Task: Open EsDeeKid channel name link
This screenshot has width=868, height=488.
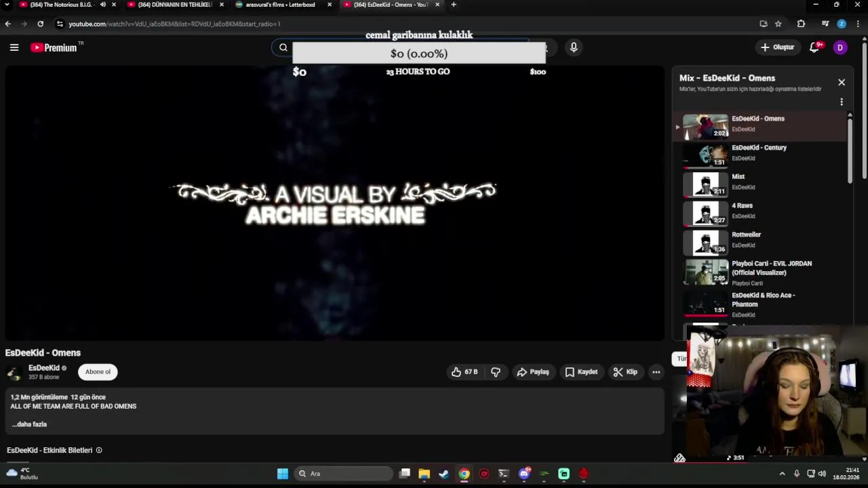Action: 44,368
